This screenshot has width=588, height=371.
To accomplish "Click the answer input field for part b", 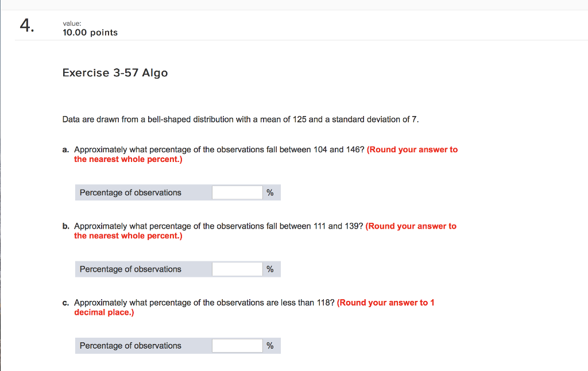I will 237,269.
